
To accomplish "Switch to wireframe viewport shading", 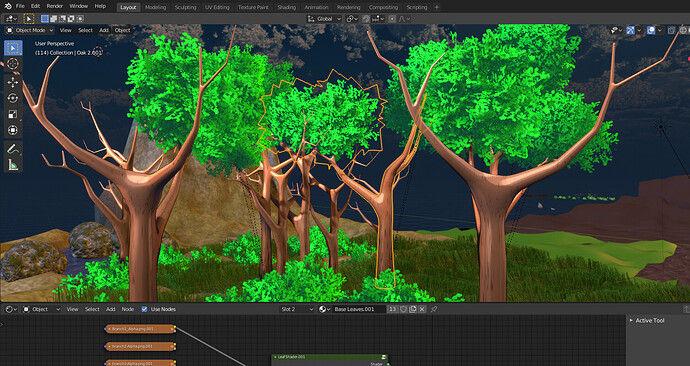I will (683, 30).
